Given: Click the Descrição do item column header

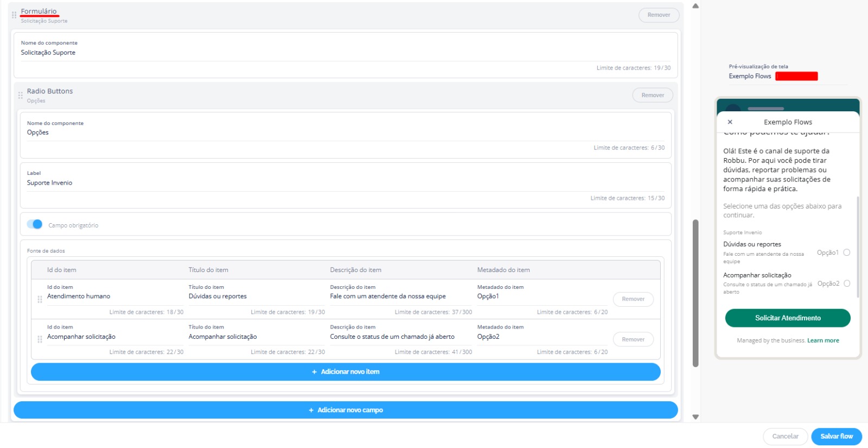Looking at the screenshot, I should point(355,270).
